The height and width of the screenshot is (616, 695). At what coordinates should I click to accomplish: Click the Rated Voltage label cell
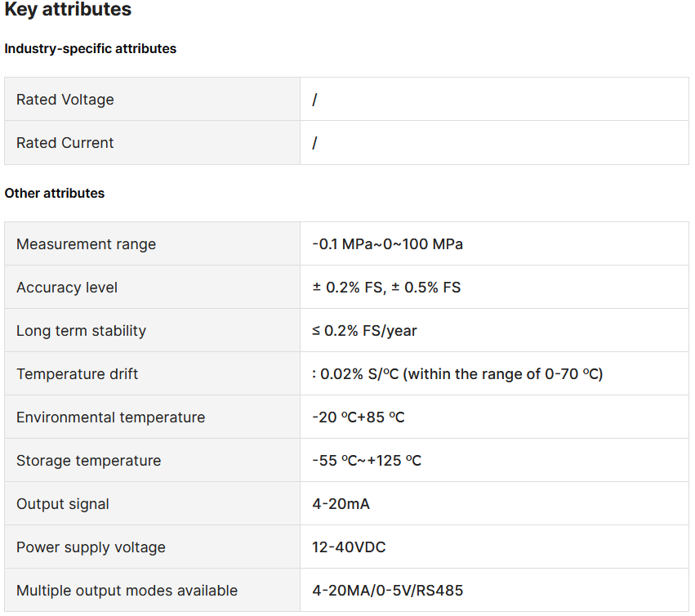153,100
